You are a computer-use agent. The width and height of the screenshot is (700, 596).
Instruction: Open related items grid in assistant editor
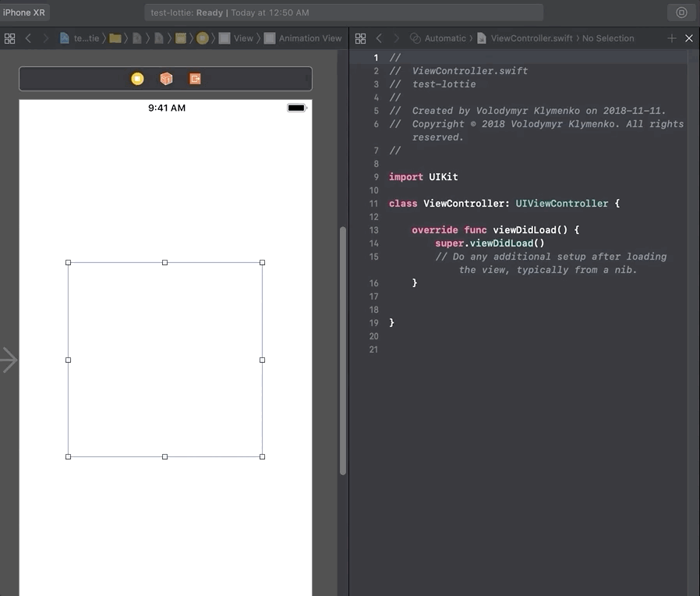360,38
